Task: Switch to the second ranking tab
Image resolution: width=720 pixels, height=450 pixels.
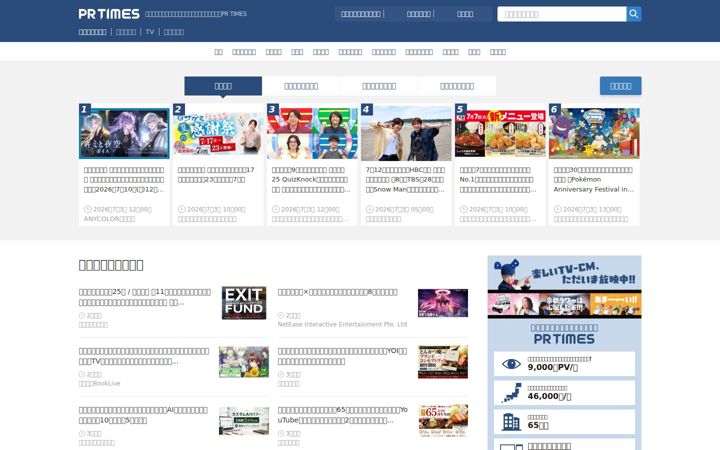Action: 301,86
